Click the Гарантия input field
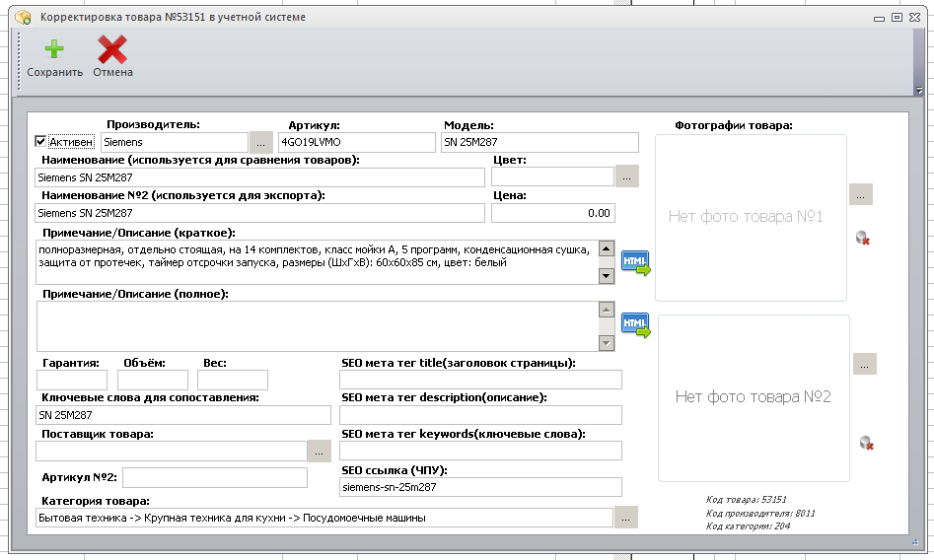This screenshot has height=560, width=934. click(71, 381)
